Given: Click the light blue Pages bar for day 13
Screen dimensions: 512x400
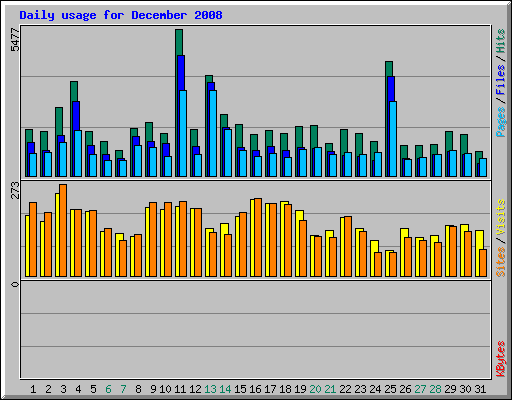Looking at the screenshot, I should coord(213,133).
